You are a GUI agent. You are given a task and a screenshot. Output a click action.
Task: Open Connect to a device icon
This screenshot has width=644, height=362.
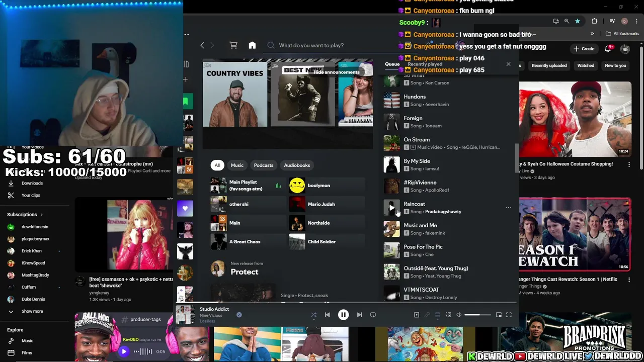(448, 315)
